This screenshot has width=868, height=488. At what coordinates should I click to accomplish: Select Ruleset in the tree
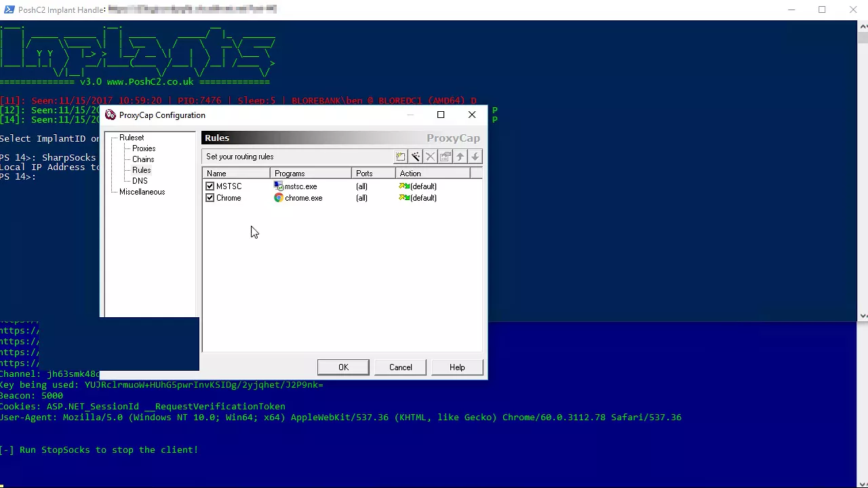pos(132,138)
